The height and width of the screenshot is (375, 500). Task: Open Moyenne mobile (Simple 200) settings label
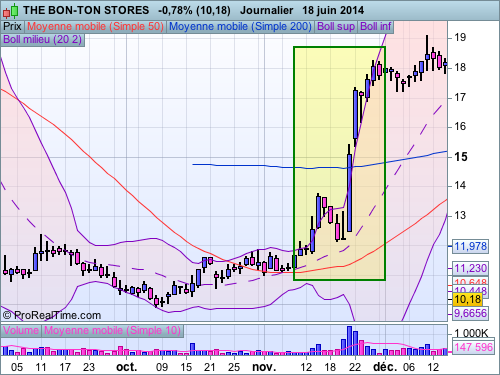[240, 26]
